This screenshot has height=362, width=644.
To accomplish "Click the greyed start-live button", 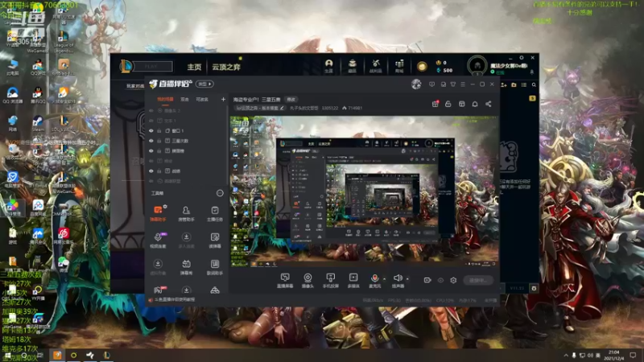I will (x=478, y=280).
